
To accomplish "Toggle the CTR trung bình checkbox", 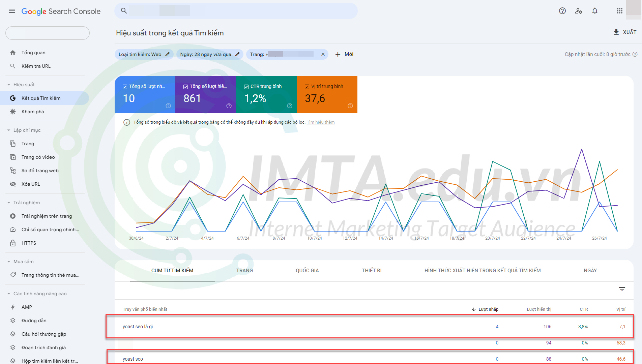I will point(246,87).
